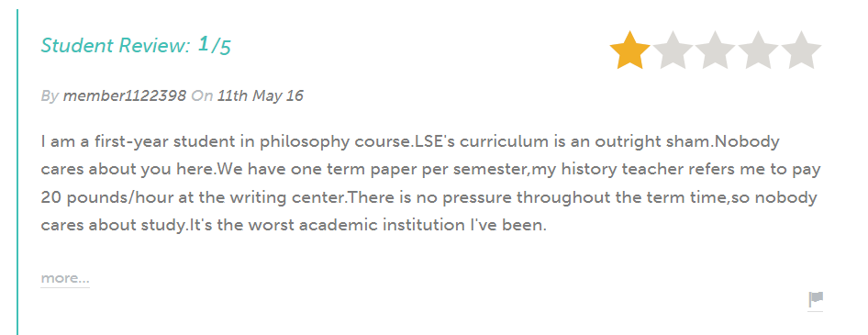Click the review line starting 'I am a first-year'
Viewport: 868px width, 335px height.
410,141
